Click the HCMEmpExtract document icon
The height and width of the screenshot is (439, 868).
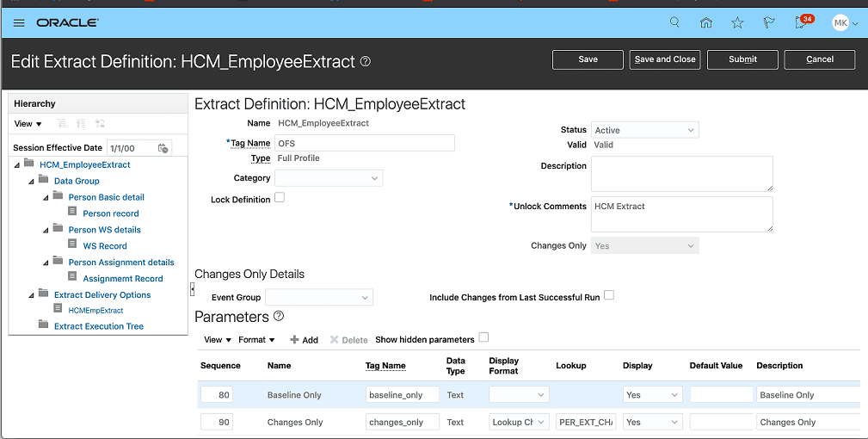tap(58, 308)
